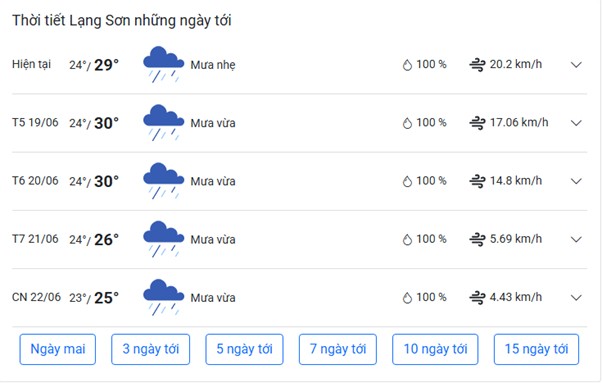Image resolution: width=602 pixels, height=383 pixels.
Task: Click the rain cloud icon for T7 21/06
Action: click(164, 239)
